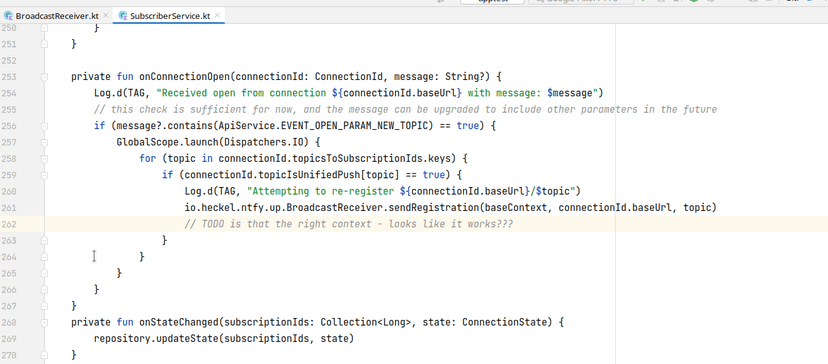Image resolution: width=828 pixels, height=364 pixels.
Task: Click the line 253 gutter number
Action: [x=9, y=77]
